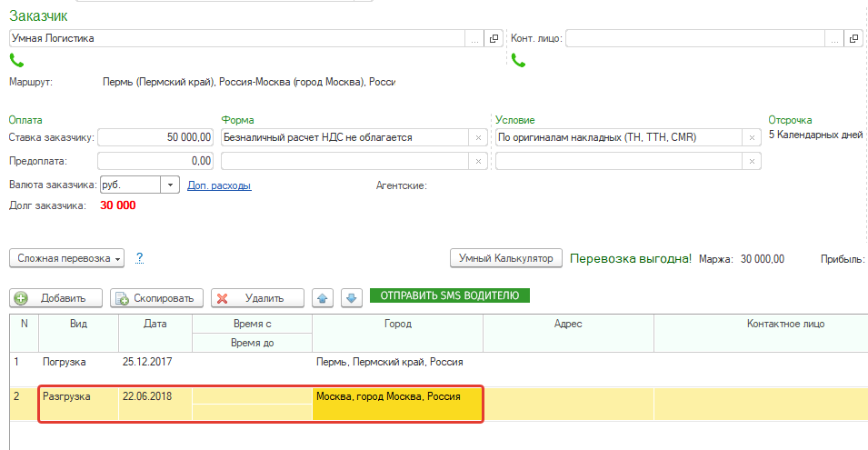The image size is (868, 450).
Task: Open the Доп. расходы link
Action: pos(219,185)
